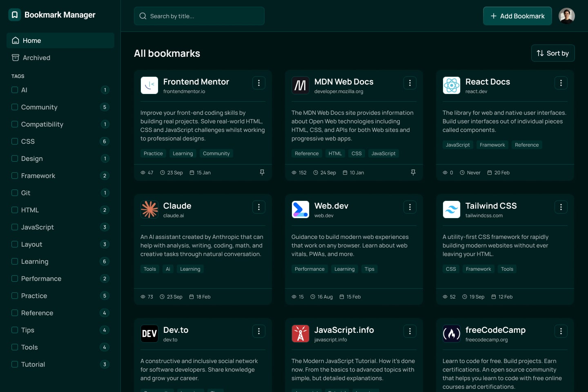Click the JavaScript.info favicon
This screenshot has height=392, width=588.
click(301, 334)
